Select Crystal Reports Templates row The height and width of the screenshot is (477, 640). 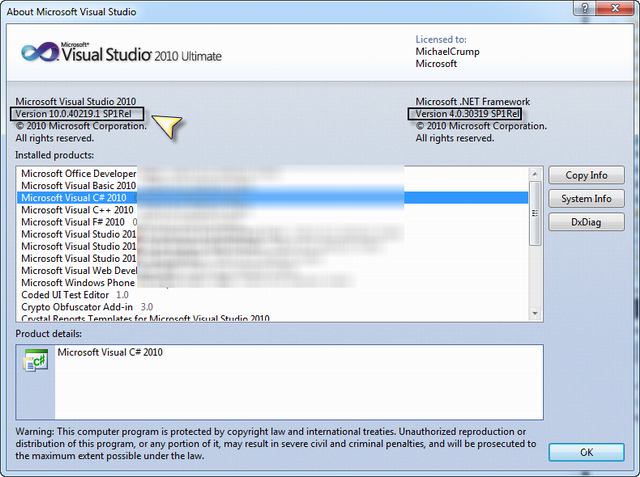pyautogui.click(x=272, y=318)
